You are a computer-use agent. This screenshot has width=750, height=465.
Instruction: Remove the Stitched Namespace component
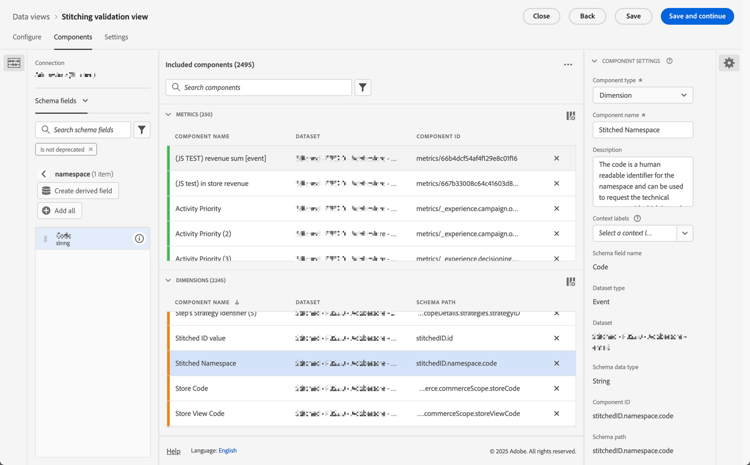(x=556, y=363)
